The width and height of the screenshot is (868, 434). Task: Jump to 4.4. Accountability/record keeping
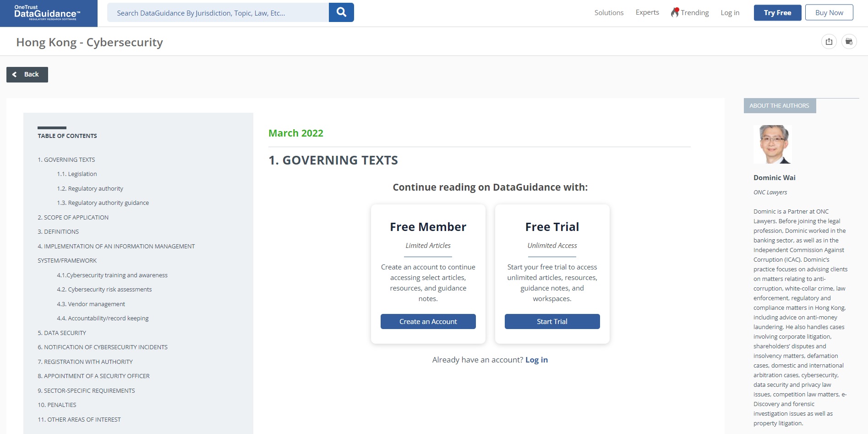click(103, 318)
